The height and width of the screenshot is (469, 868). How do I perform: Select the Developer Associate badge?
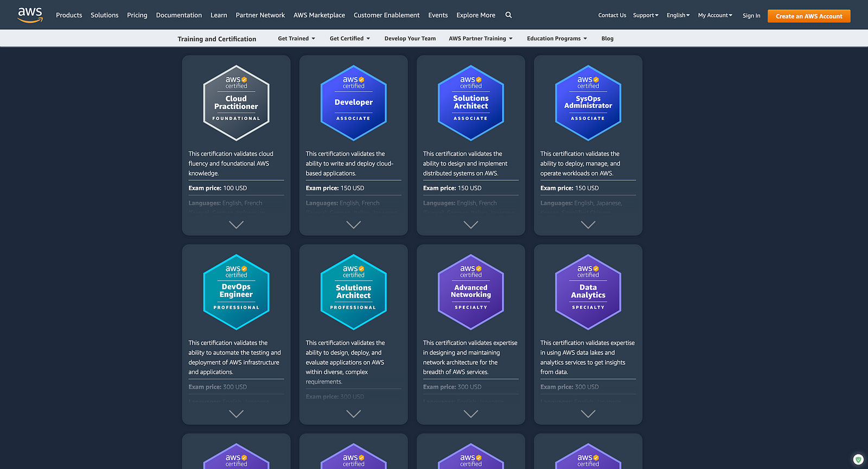pyautogui.click(x=354, y=103)
